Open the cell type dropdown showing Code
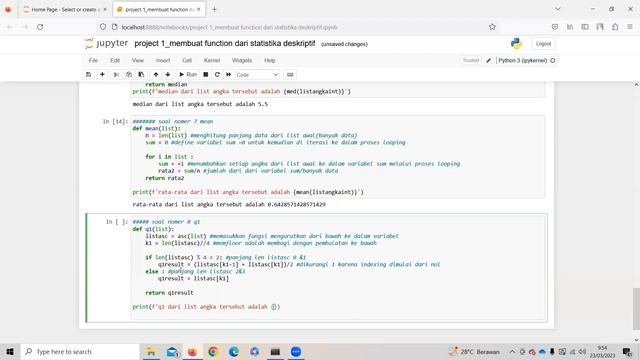This screenshot has height=360, width=640. [x=257, y=75]
